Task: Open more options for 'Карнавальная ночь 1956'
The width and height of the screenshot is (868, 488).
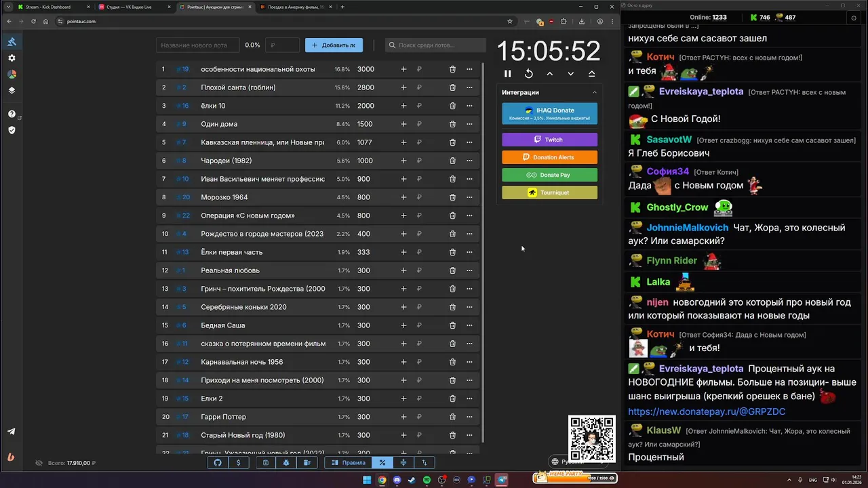Action: point(469,362)
